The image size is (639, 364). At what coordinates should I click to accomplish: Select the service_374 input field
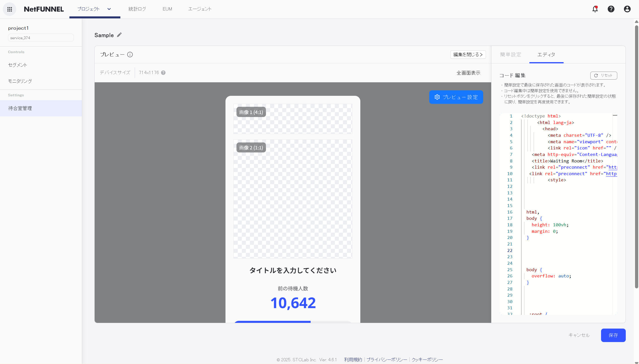[41, 37]
